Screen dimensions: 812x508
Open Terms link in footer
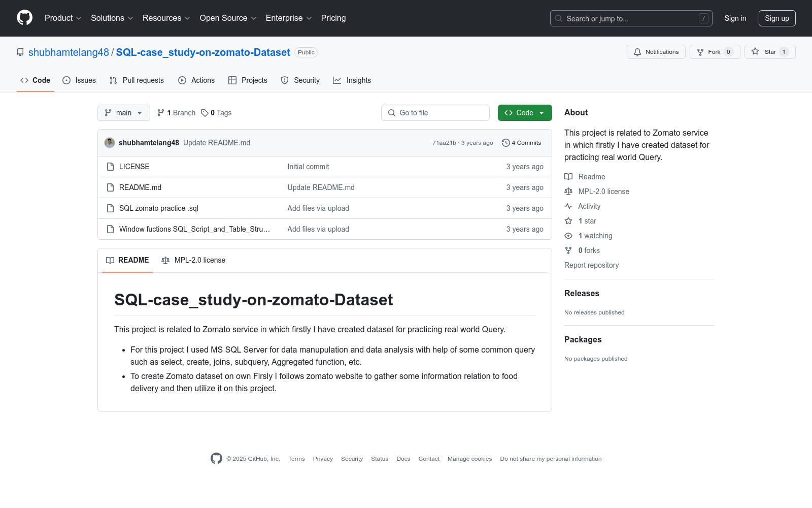tap(296, 459)
